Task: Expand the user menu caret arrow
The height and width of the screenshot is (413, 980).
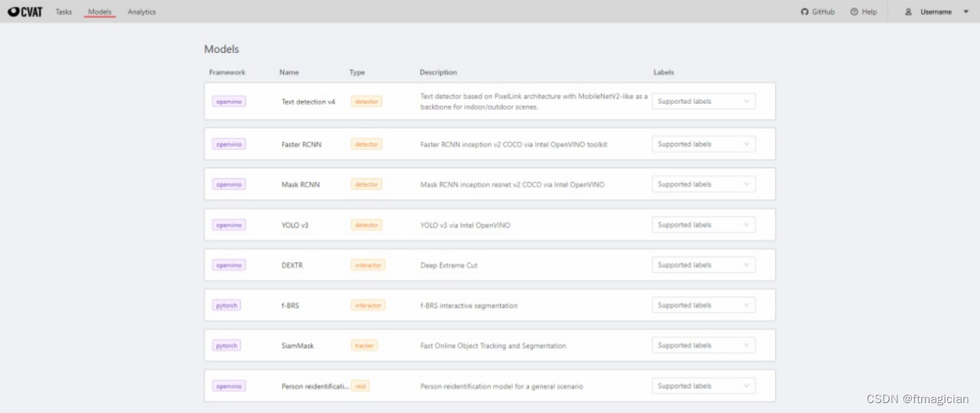Action: point(965,12)
